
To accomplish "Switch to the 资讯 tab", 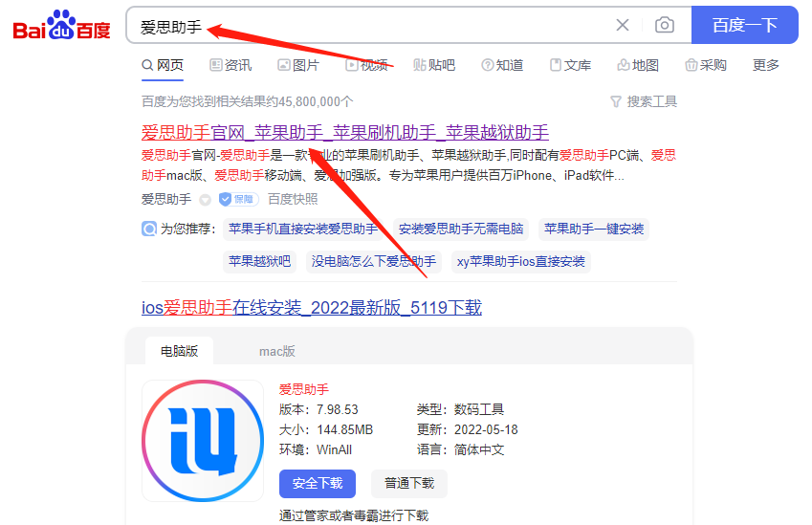I will coord(230,65).
